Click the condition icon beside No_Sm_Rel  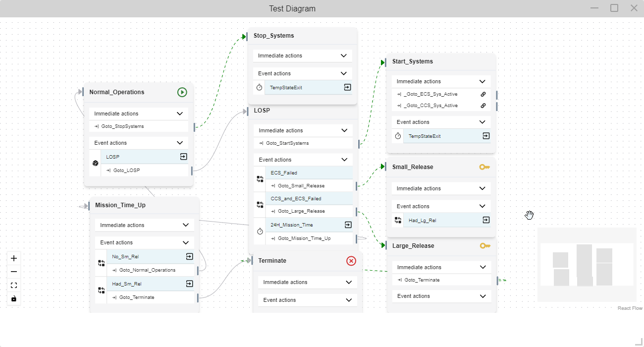(x=102, y=263)
